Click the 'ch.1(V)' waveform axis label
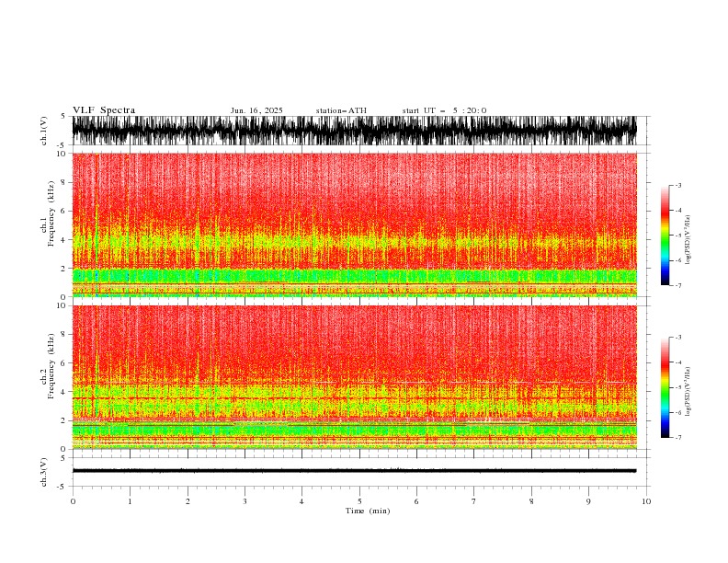Image resolution: width=728 pixels, height=563 pixels. pos(44,131)
